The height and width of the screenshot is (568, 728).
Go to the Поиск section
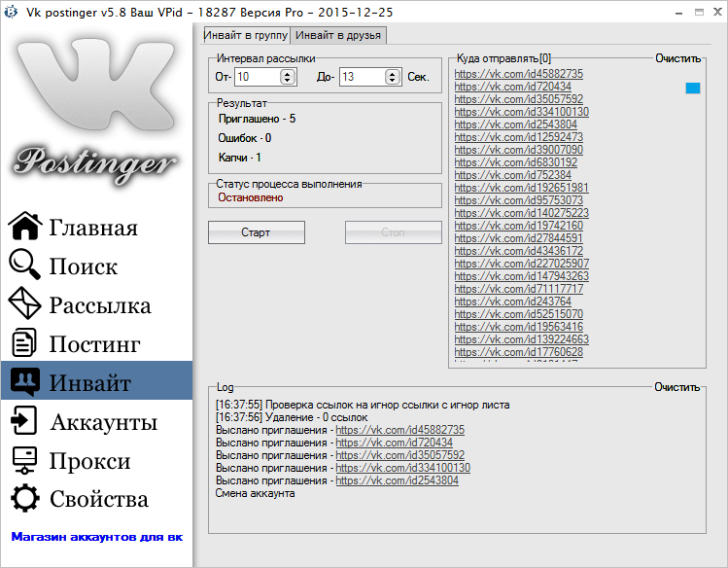click(x=84, y=266)
